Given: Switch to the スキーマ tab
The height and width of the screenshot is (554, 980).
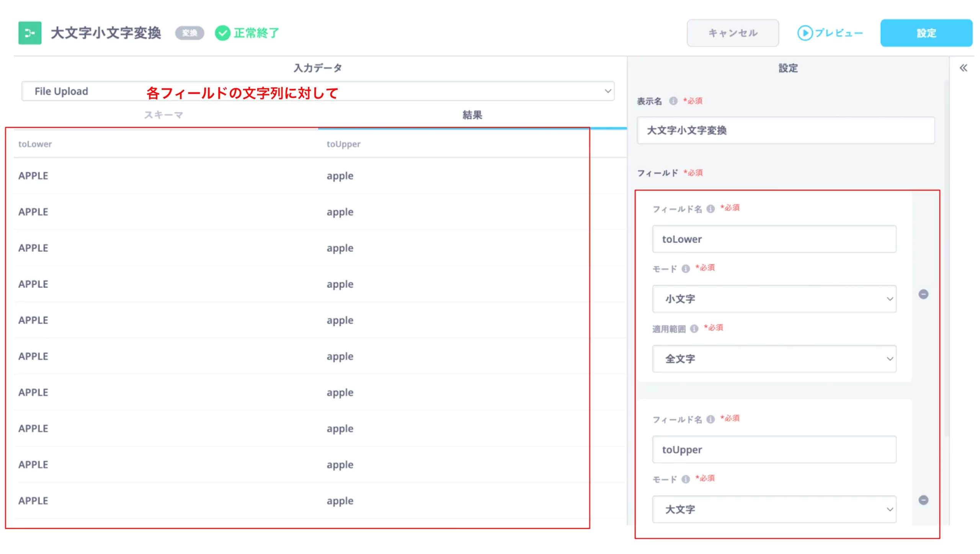Looking at the screenshot, I should tap(163, 115).
